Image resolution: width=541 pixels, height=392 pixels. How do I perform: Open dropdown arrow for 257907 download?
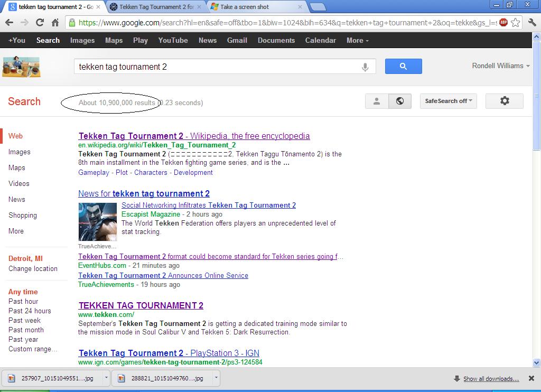tap(106, 378)
